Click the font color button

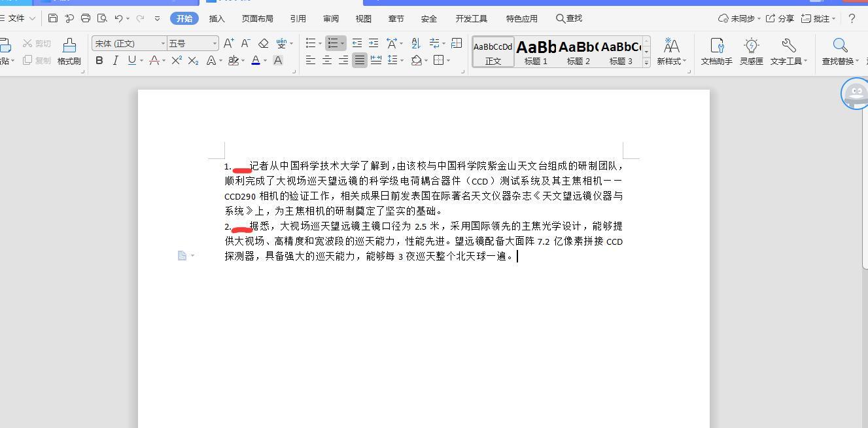(255, 60)
